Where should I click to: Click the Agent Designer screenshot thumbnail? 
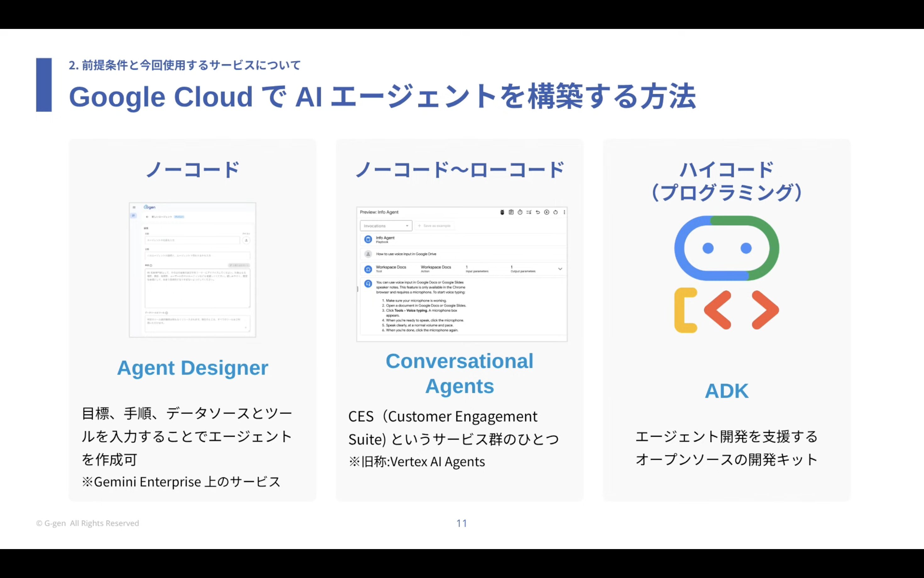(193, 270)
